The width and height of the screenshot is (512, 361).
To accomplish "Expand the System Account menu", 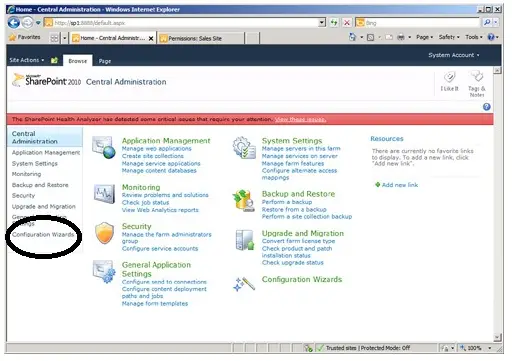I will click(454, 55).
